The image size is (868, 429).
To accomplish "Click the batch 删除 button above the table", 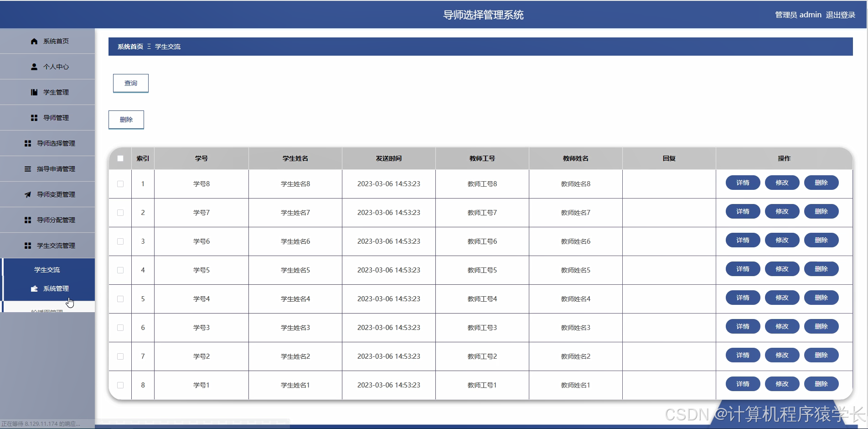I will coord(126,120).
